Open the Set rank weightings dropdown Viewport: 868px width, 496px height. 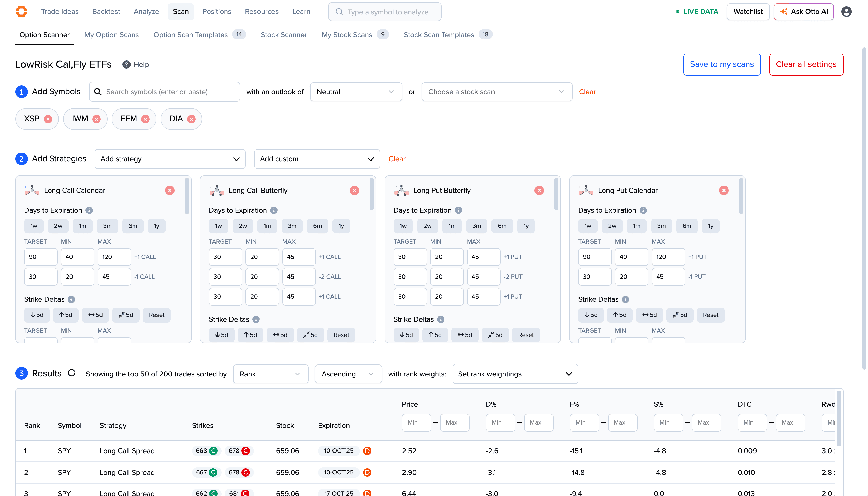[x=515, y=374]
